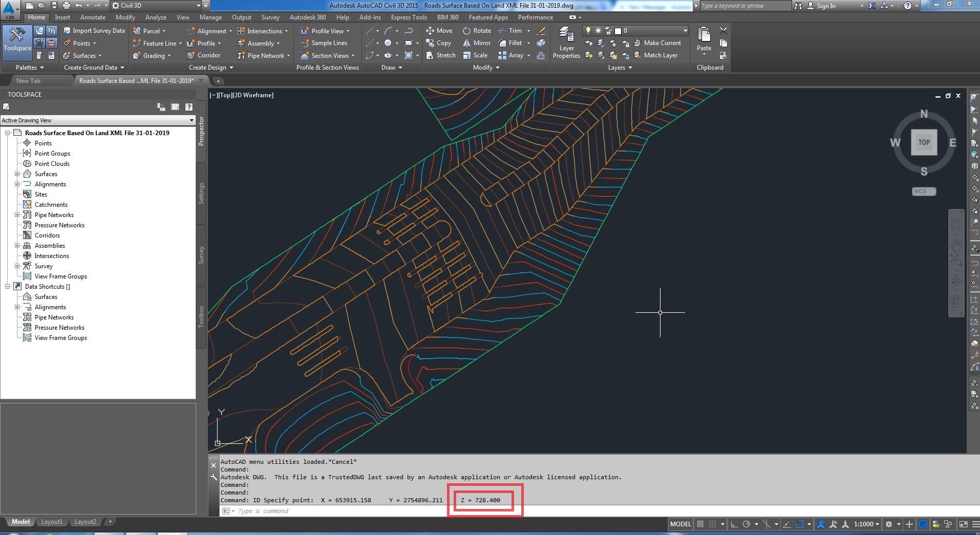The width and height of the screenshot is (980, 535).
Task: Select the Import Survey Data tool
Action: pyautogui.click(x=94, y=30)
